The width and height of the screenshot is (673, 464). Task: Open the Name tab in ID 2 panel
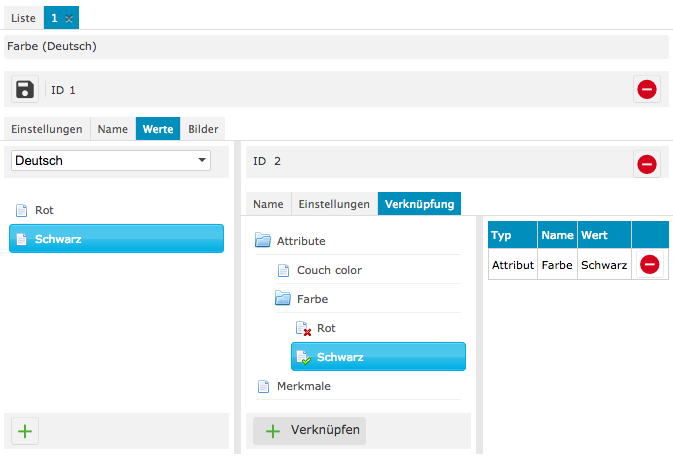click(268, 204)
